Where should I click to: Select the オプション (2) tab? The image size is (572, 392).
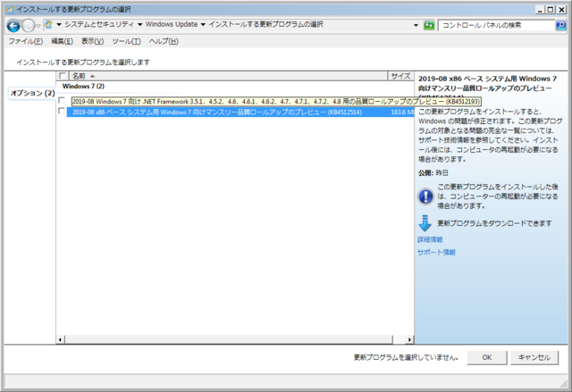click(x=32, y=93)
